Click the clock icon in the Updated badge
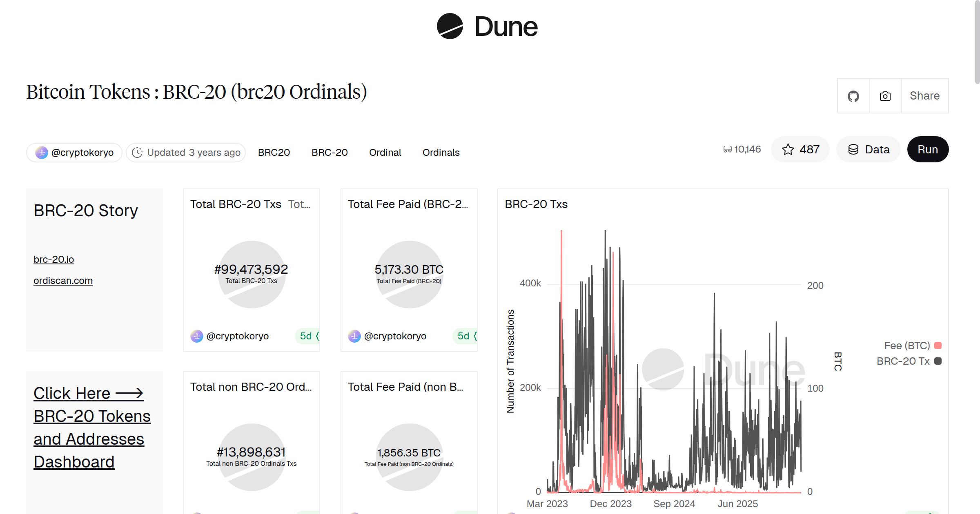The width and height of the screenshot is (980, 514). (137, 152)
